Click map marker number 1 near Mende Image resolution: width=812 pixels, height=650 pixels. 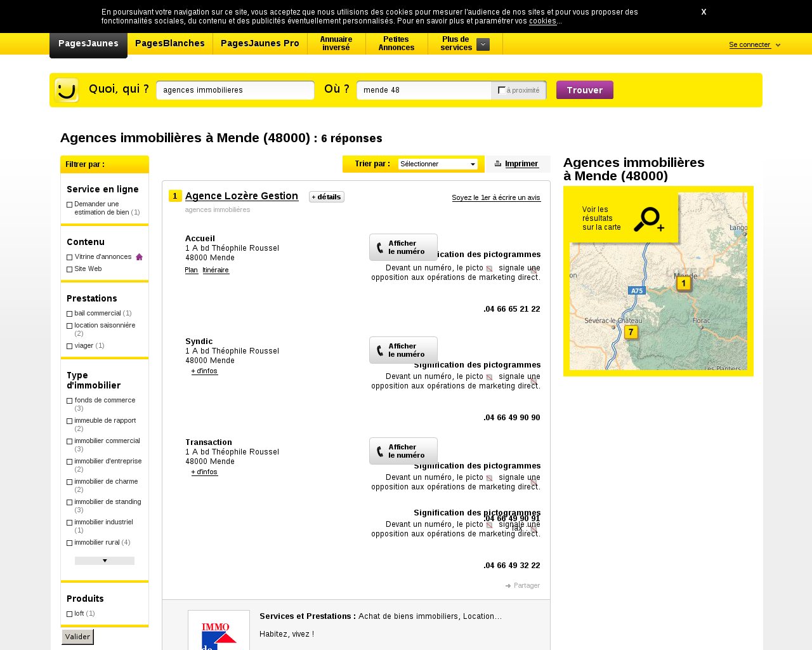[683, 284]
